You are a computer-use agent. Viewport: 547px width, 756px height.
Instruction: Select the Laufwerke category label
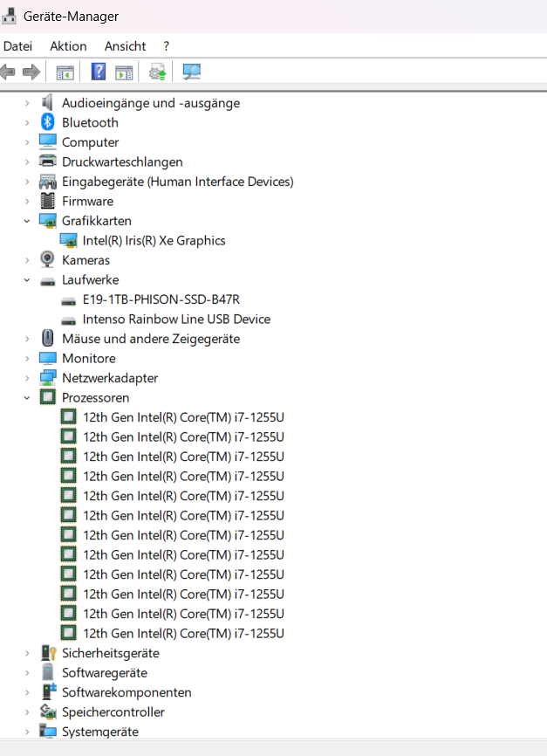point(90,280)
